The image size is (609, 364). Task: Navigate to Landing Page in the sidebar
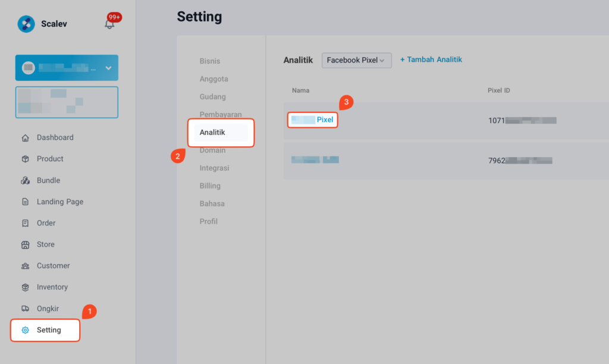tap(60, 202)
